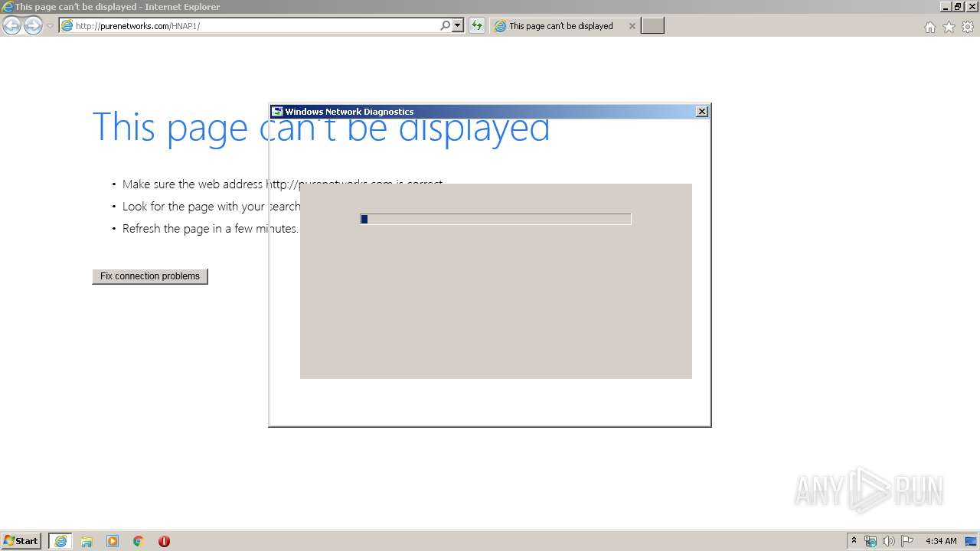Expand the address bar autocomplete dropdown
Image resolution: width=980 pixels, height=551 pixels.
458,25
